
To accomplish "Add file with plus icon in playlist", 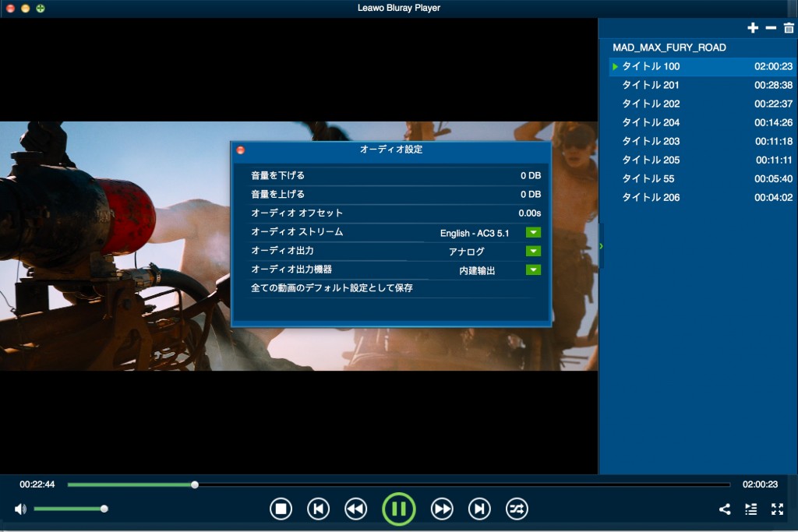I will [x=753, y=28].
